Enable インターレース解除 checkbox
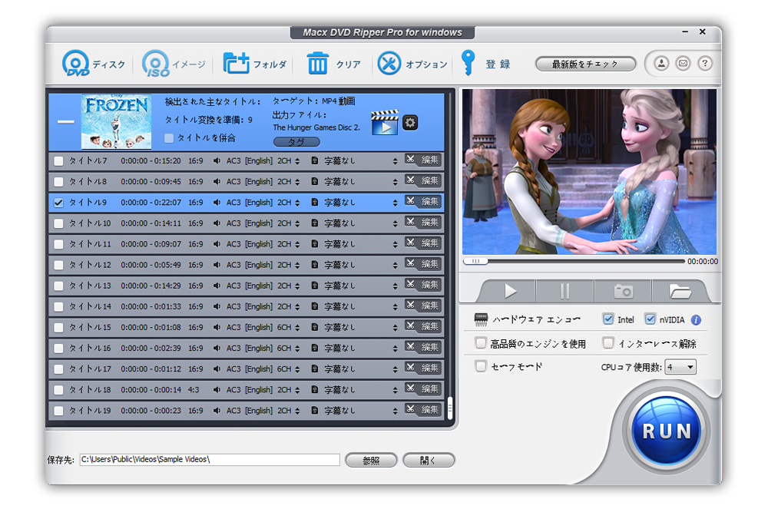The image size is (768, 532). 607,343
